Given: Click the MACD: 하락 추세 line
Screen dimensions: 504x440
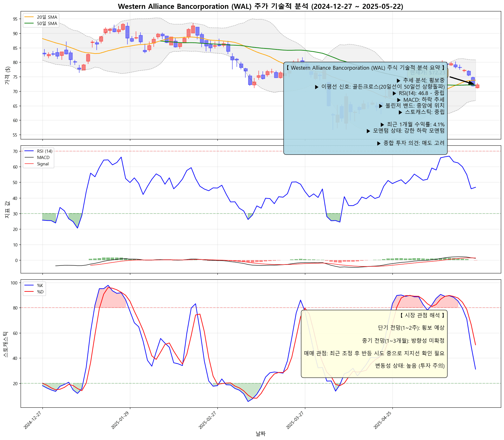Looking at the screenshot, I should coord(421,99).
